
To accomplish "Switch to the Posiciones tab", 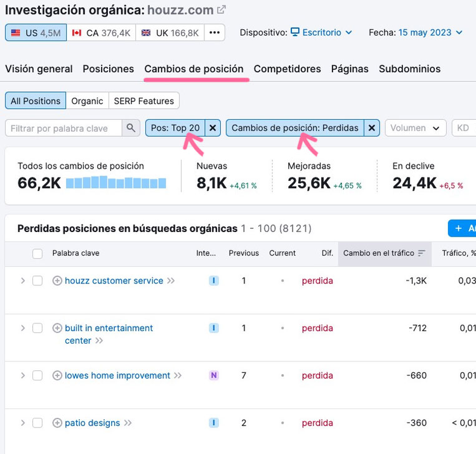I will (109, 69).
